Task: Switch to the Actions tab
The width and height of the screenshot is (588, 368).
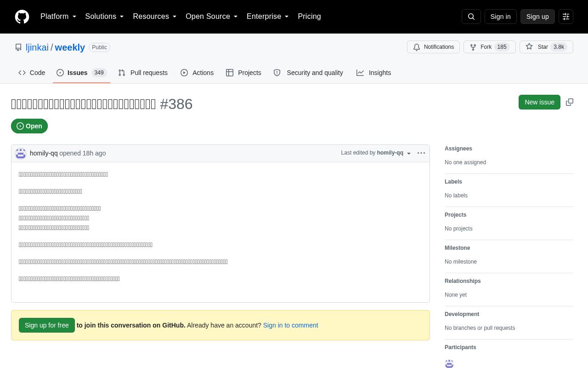Action: pyautogui.click(x=197, y=73)
